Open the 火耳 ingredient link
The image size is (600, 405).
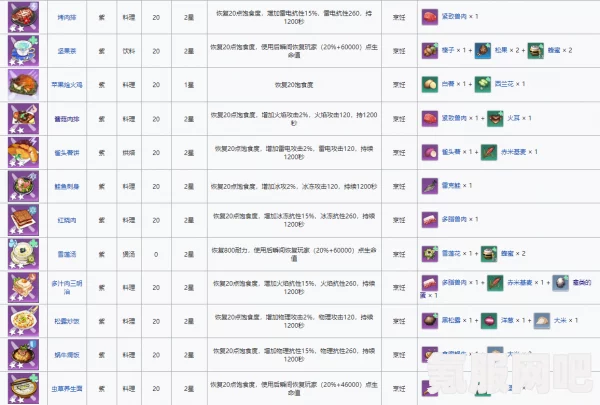point(514,118)
